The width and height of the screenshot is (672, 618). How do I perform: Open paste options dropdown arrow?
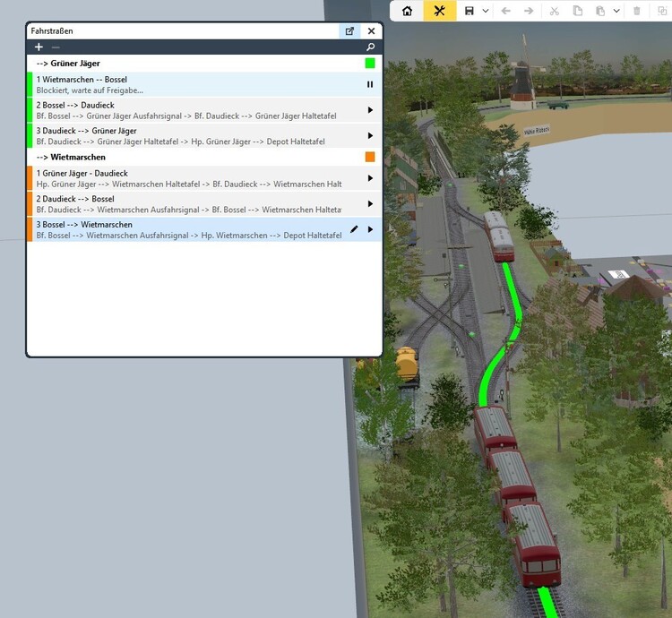click(616, 11)
